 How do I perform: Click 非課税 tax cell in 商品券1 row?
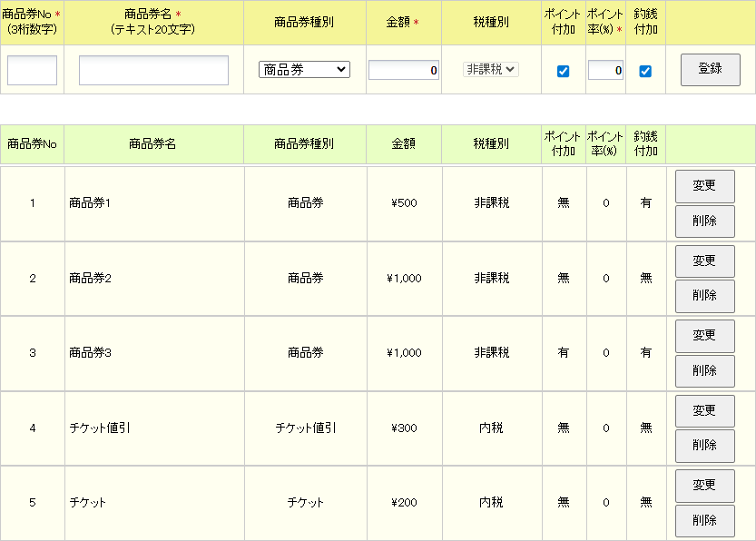(491, 203)
